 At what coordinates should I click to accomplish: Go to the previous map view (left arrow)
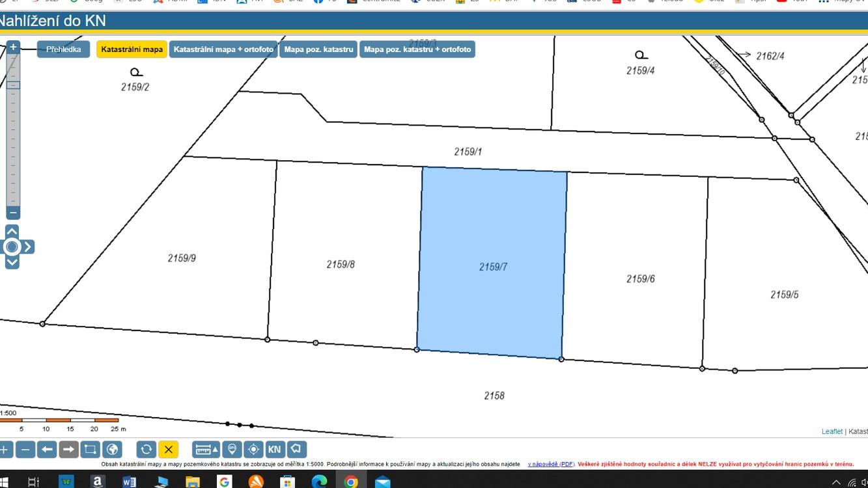pyautogui.click(x=47, y=450)
